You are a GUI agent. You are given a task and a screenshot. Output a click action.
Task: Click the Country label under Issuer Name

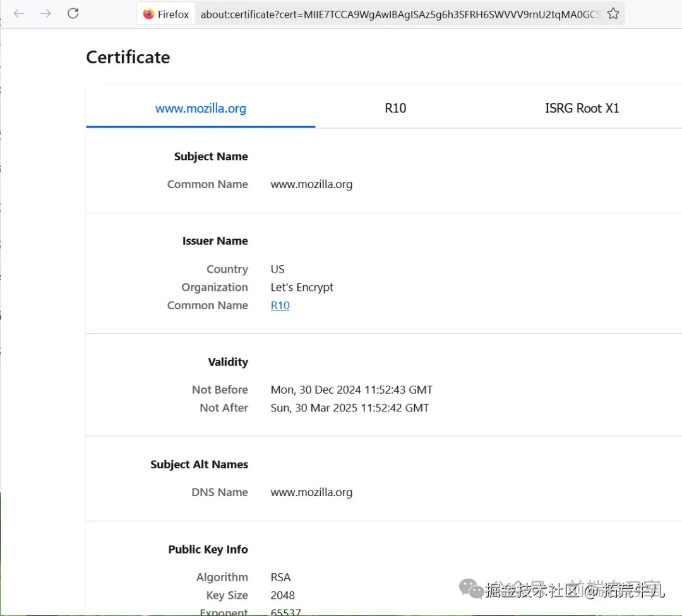tap(227, 269)
